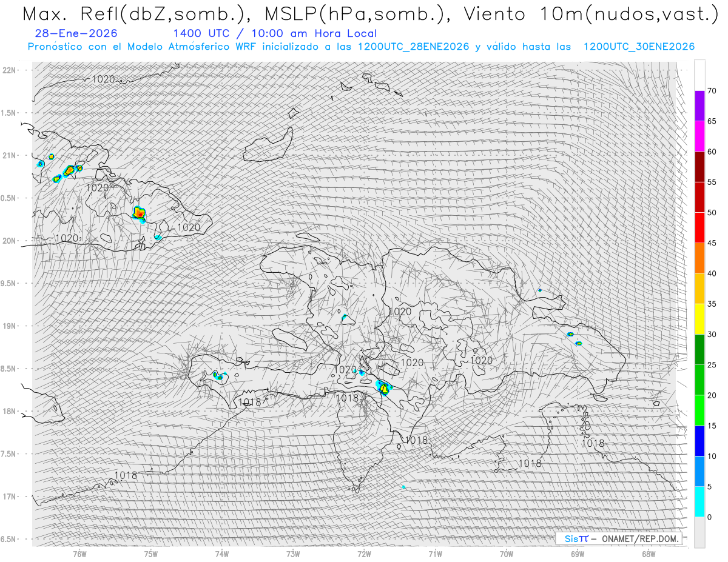Click longitude axis label '71W'
Viewport: 728px width, 562px height.
[435, 554]
